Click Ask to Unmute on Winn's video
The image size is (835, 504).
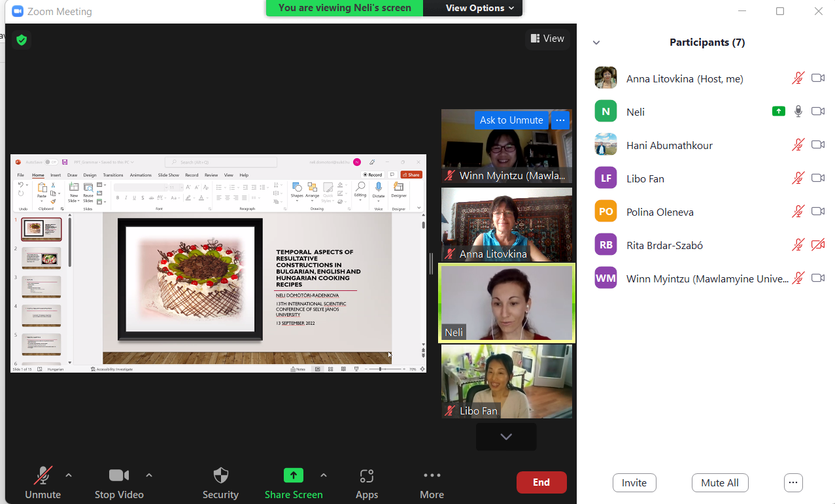pos(511,120)
